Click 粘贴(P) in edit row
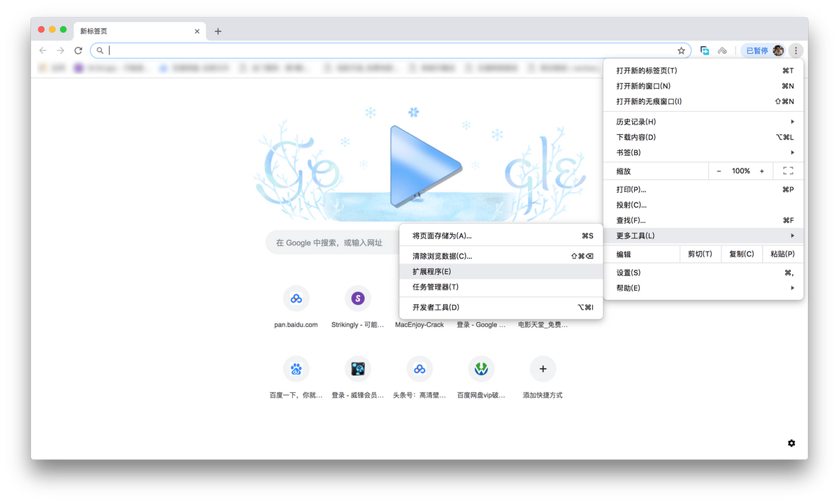Image resolution: width=839 pixels, height=504 pixels. (782, 254)
